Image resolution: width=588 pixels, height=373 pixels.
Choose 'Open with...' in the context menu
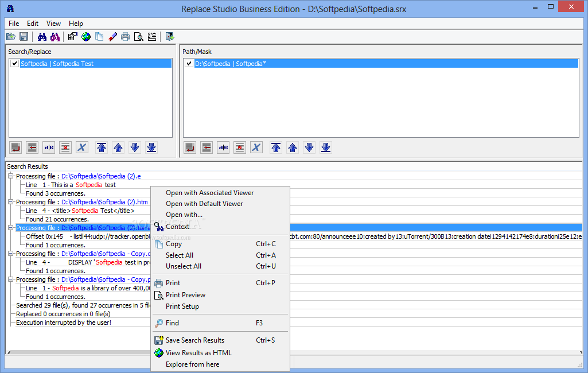point(220,215)
